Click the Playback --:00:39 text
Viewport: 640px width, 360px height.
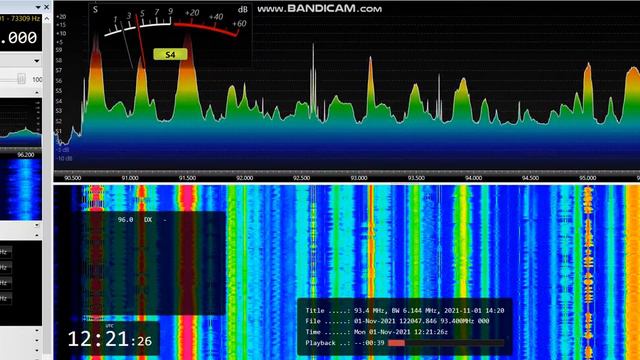345,343
